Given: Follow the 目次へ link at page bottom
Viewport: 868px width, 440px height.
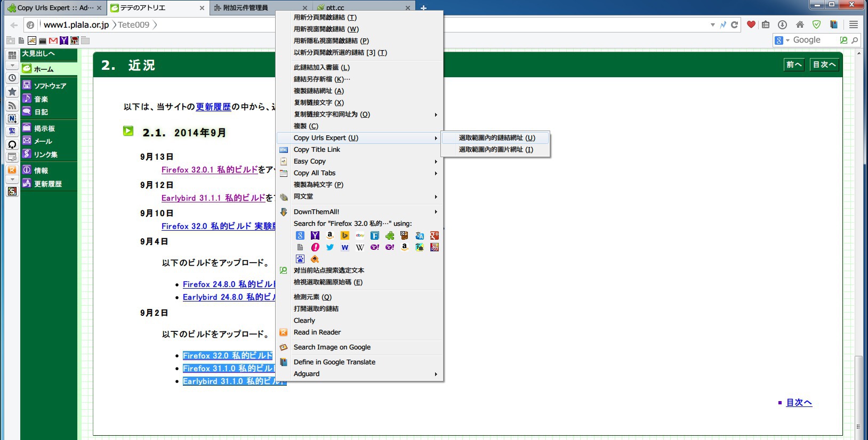Looking at the screenshot, I should pyautogui.click(x=799, y=403).
